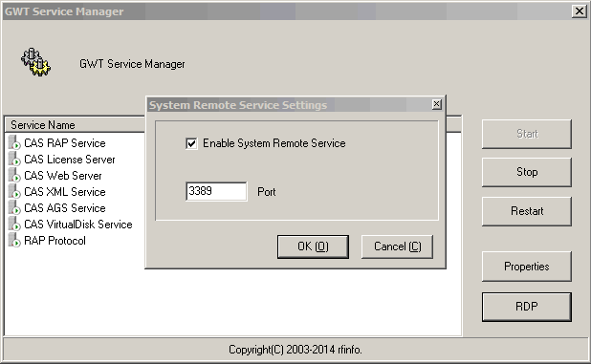Click into the Port number field

(216, 191)
